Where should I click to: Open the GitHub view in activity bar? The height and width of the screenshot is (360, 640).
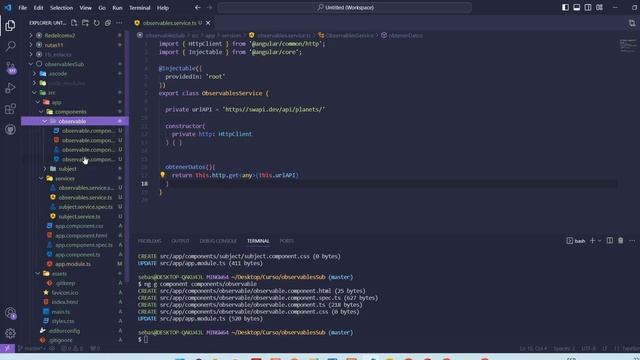tap(10, 129)
